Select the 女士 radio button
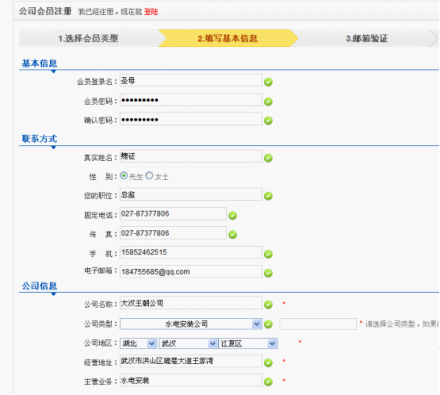The width and height of the screenshot is (440, 395). (x=149, y=176)
